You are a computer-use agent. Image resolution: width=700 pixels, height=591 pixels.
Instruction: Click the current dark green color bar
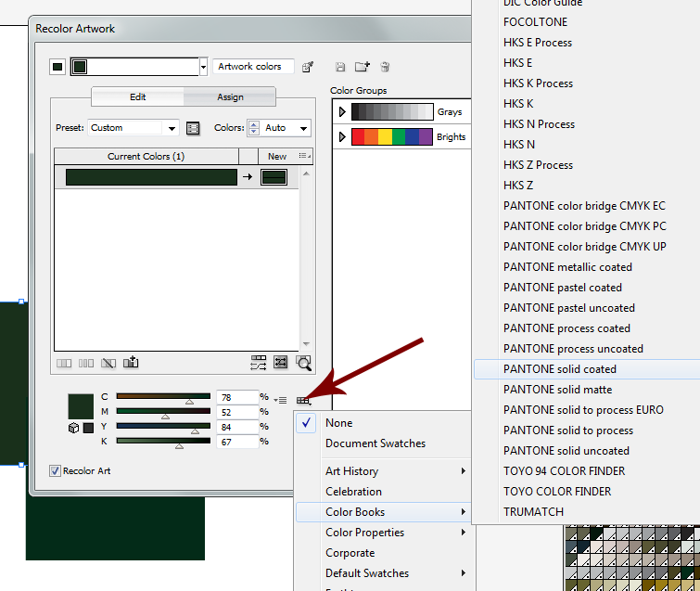coord(151,177)
